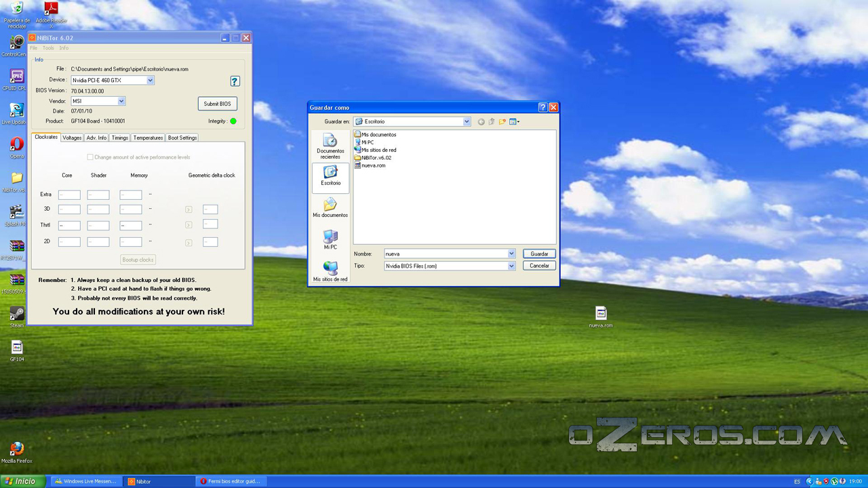Select the NiBiTor.v6.02 folder in file list

(x=376, y=158)
